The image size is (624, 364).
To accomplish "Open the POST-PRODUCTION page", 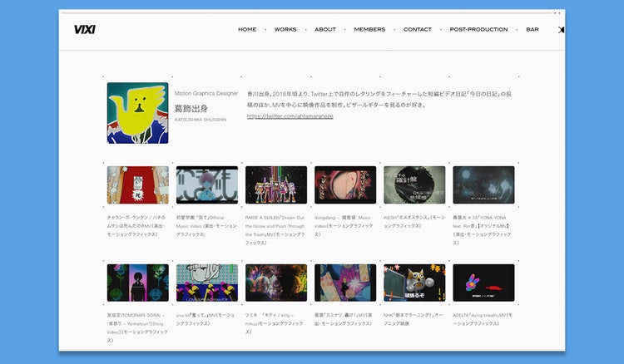I will coord(478,29).
